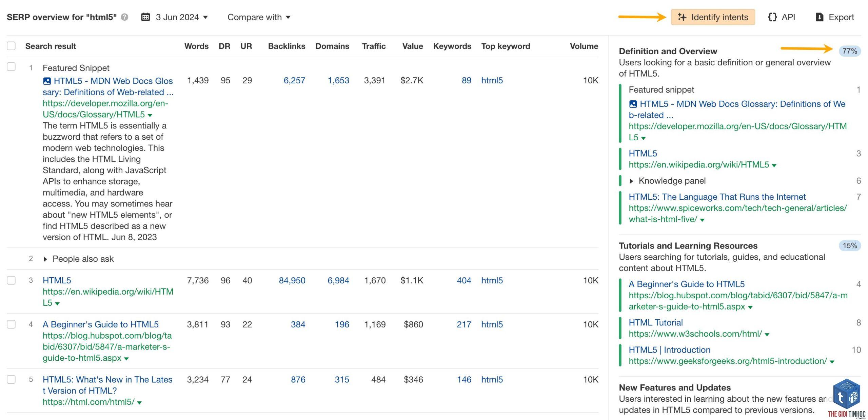Sort by the Traffic column header
Screen dimensions: 868x420
point(374,46)
